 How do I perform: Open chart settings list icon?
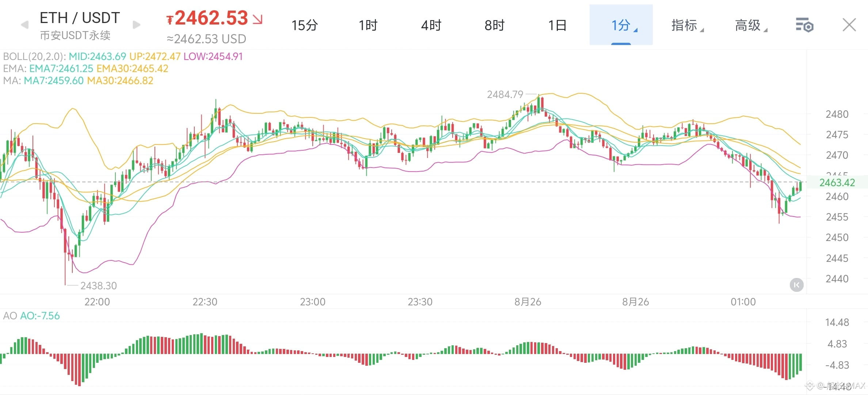pyautogui.click(x=804, y=25)
